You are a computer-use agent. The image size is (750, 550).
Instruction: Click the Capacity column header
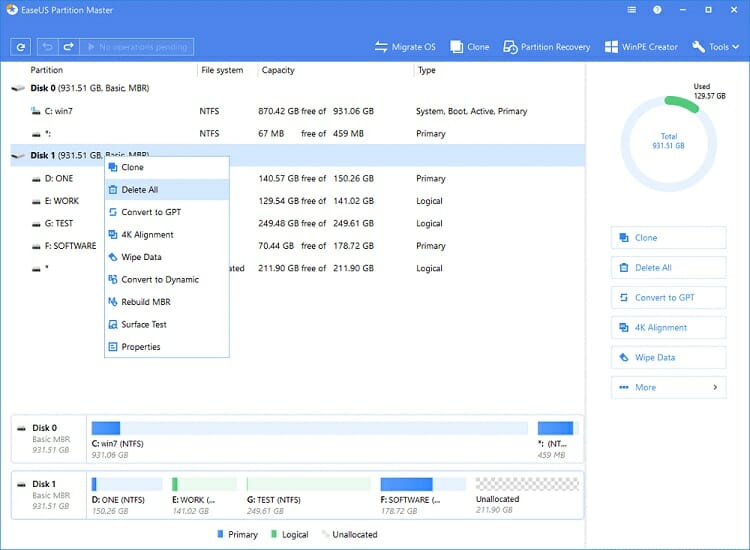pyautogui.click(x=278, y=70)
